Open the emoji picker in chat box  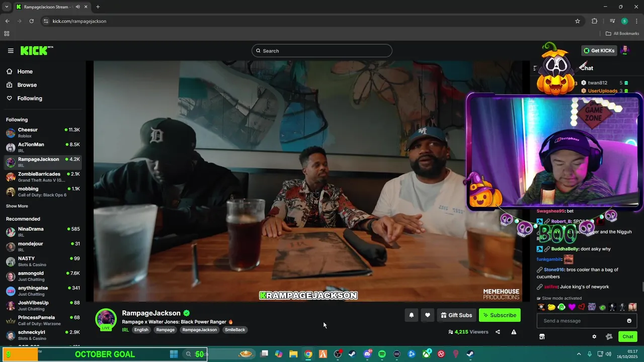[x=629, y=321]
